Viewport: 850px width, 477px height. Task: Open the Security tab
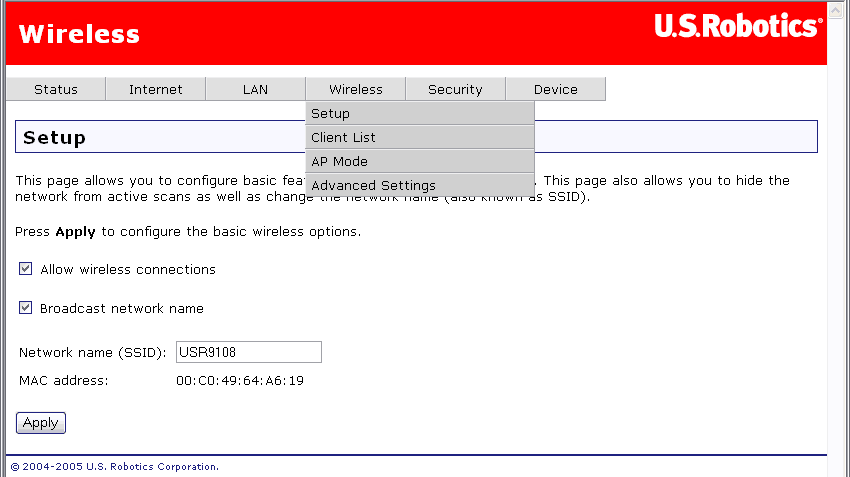(455, 89)
